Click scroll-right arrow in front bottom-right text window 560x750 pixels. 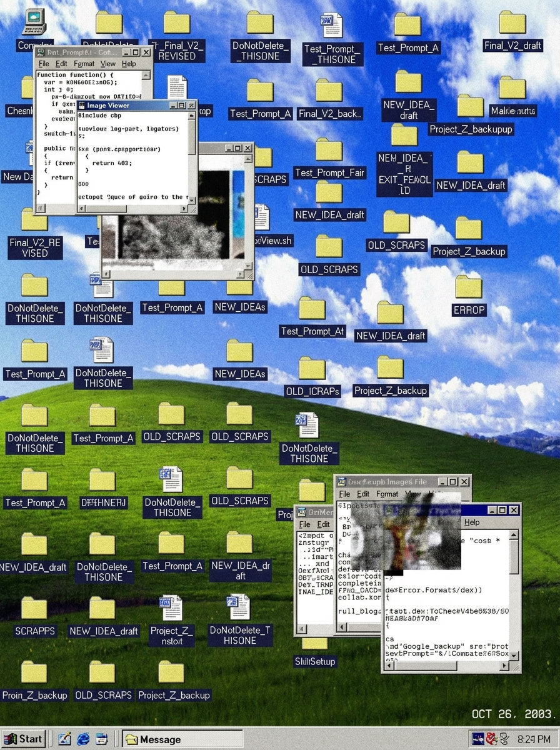pos(504,665)
